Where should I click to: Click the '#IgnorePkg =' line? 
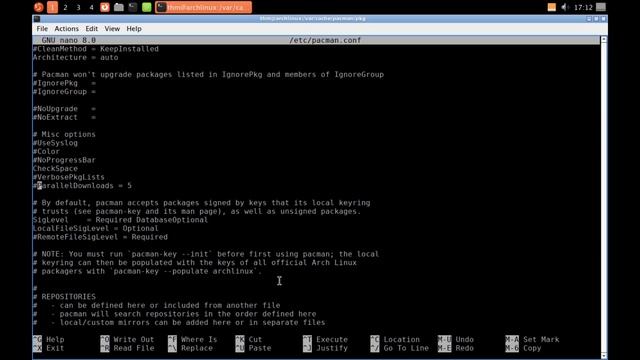coord(64,83)
